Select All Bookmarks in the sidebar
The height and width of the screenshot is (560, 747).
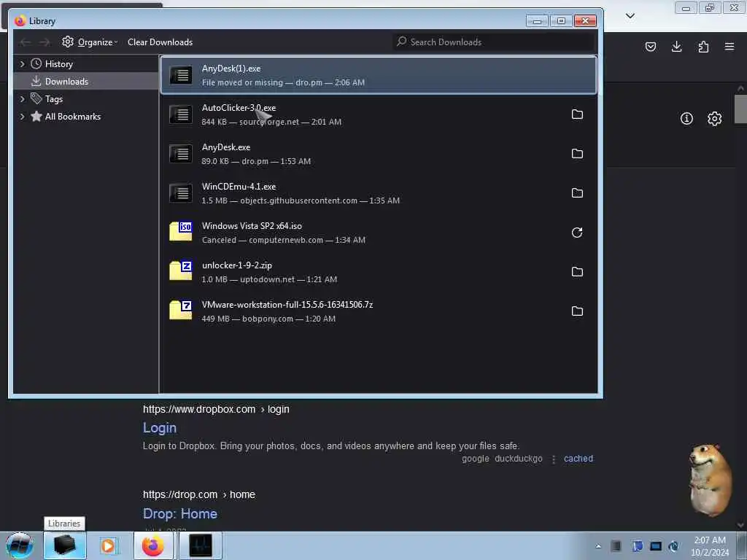pyautogui.click(x=72, y=117)
